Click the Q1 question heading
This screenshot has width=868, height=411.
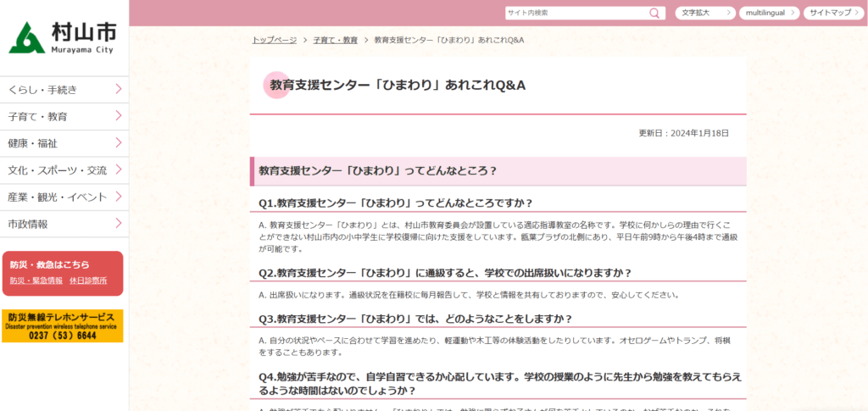pos(395,203)
